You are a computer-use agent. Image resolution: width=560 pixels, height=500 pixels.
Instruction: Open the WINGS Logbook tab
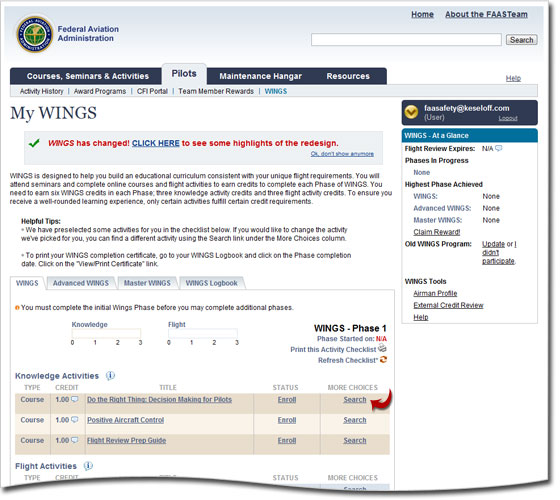(x=211, y=283)
